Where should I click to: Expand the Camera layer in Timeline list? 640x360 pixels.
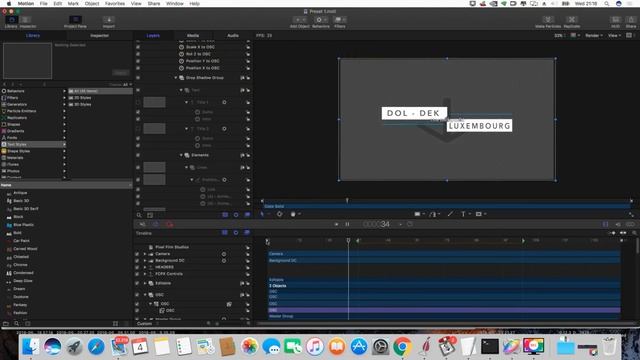tap(145, 254)
